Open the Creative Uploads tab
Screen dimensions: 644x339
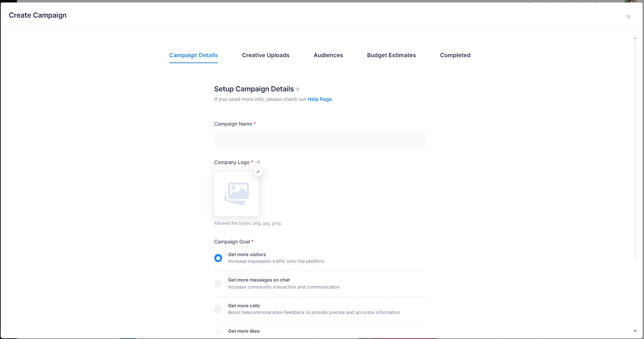pyautogui.click(x=265, y=55)
